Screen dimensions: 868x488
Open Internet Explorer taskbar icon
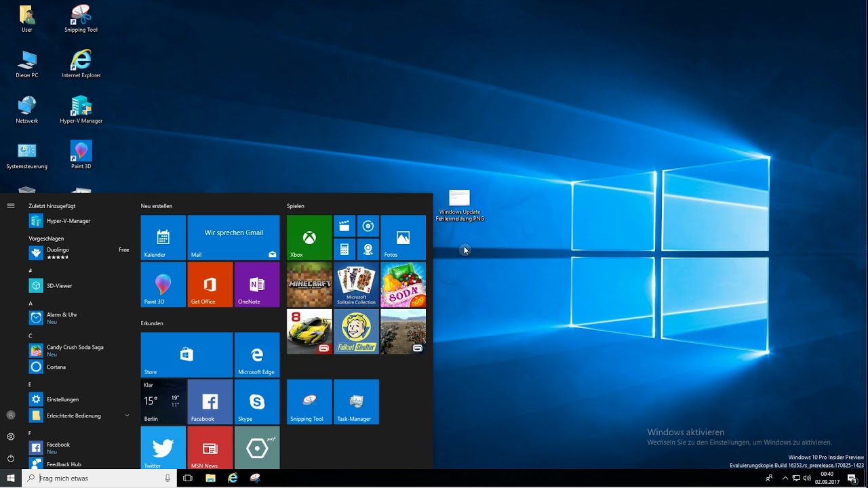(x=233, y=478)
